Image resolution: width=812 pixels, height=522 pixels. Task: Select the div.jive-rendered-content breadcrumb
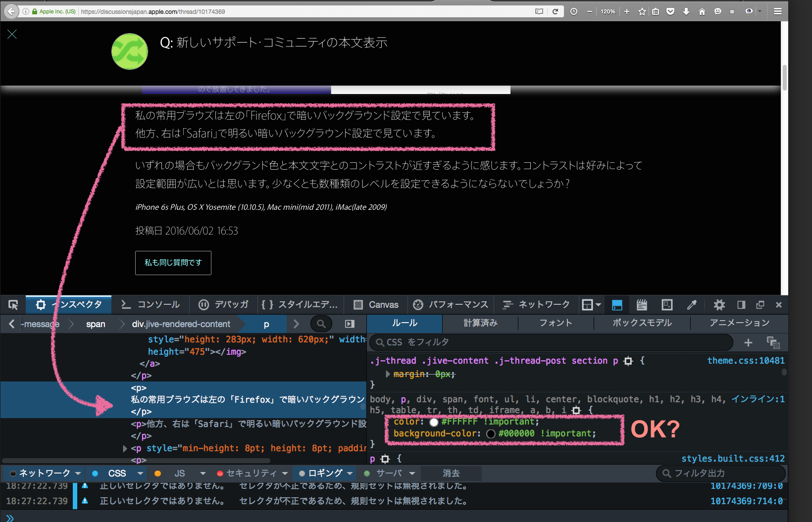pos(181,324)
